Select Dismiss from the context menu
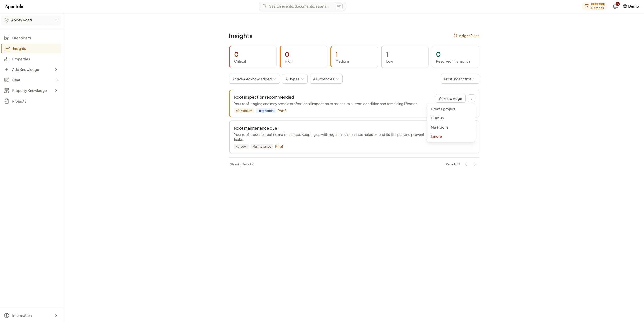 pyautogui.click(x=451, y=118)
